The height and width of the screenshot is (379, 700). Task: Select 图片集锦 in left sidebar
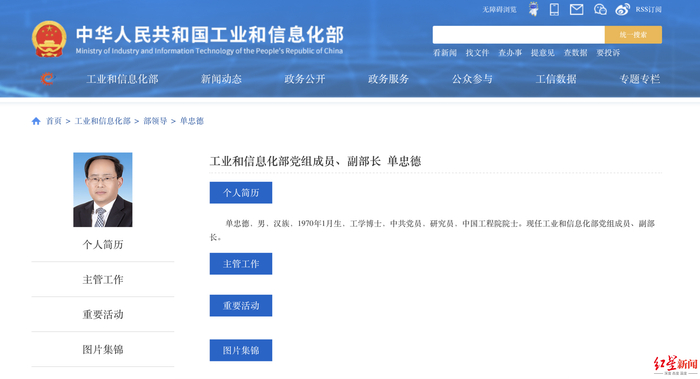(103, 350)
